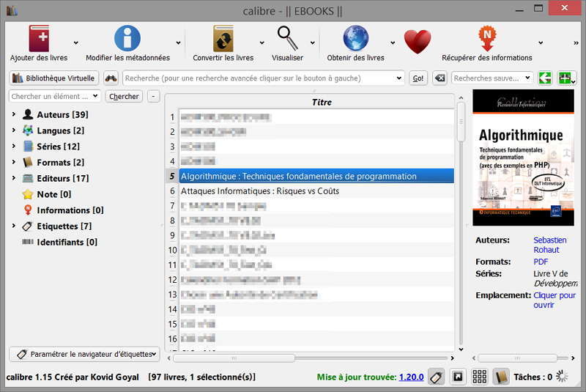Click the green arrow copy-search icon

545,78
